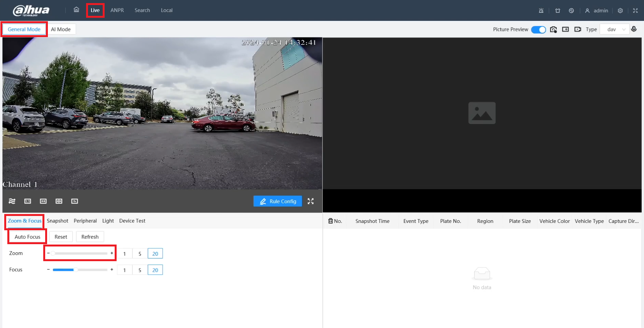Click the home icon in navigation bar
This screenshot has width=644, height=328.
click(x=76, y=10)
